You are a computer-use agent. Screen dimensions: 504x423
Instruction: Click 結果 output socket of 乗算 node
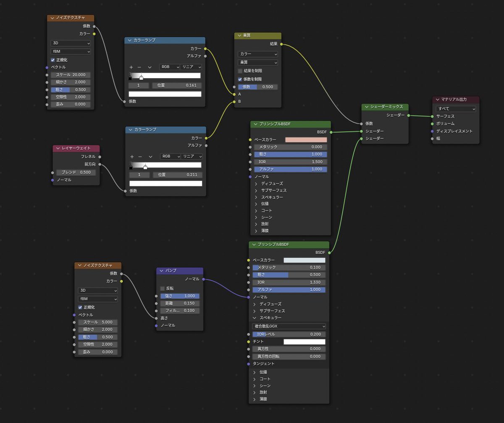coord(281,44)
